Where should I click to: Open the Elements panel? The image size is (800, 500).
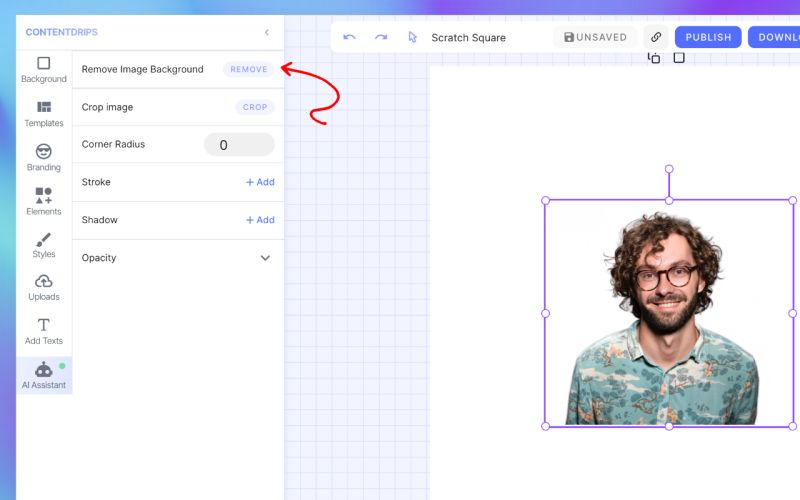coord(44,202)
